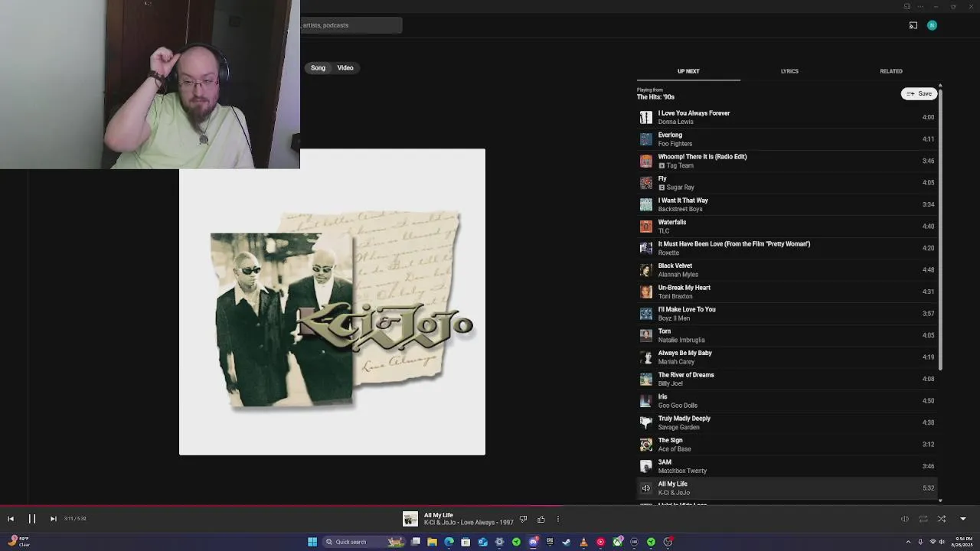Select Torn by Natalie Imbruglia
The image size is (980, 551).
(x=787, y=335)
